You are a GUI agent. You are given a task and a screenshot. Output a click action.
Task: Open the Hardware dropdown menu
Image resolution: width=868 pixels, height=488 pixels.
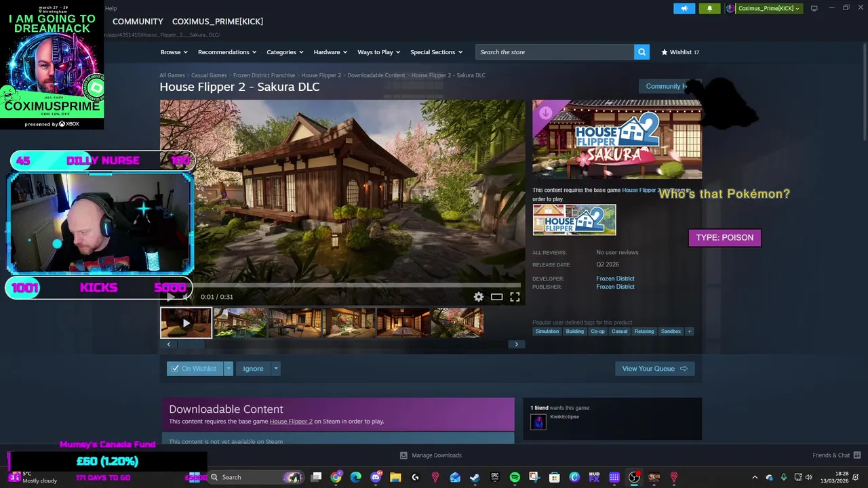click(x=330, y=52)
